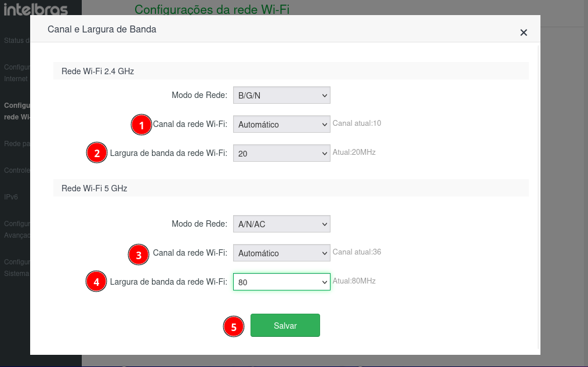Image resolution: width=588 pixels, height=367 pixels.
Task: Open the 2.4 GHz Modo de Rede dropdown
Action: tap(282, 95)
